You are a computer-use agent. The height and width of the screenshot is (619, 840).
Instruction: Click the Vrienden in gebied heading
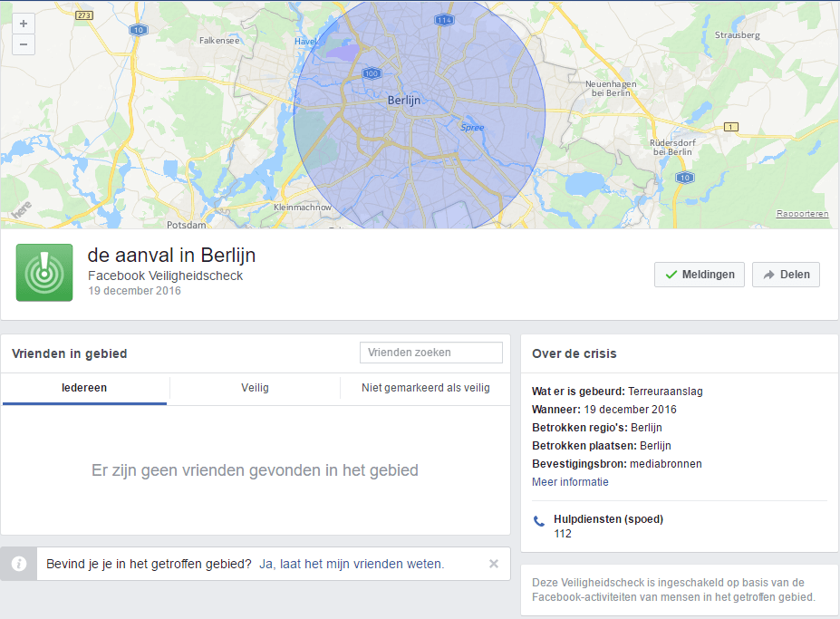[69, 353]
